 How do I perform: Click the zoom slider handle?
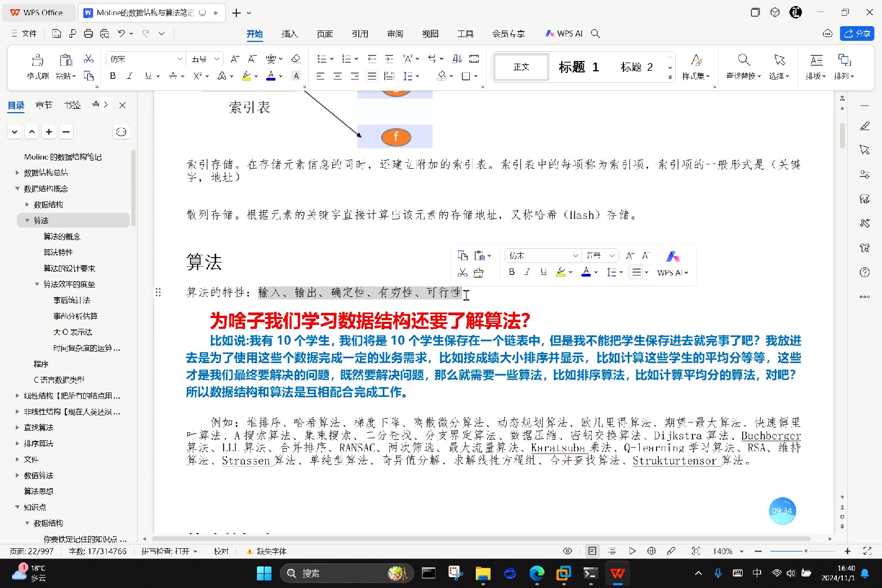pos(806,551)
